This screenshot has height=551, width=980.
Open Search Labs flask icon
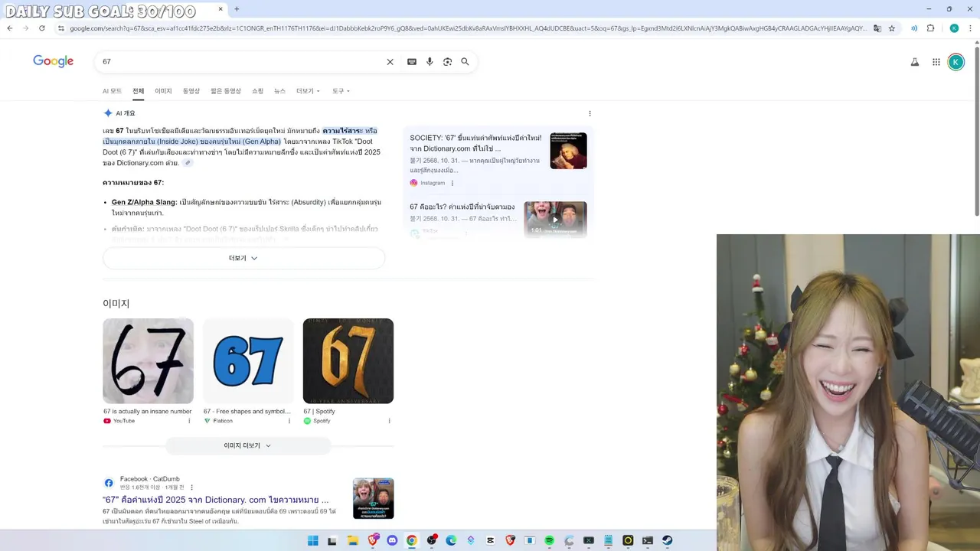coord(914,62)
